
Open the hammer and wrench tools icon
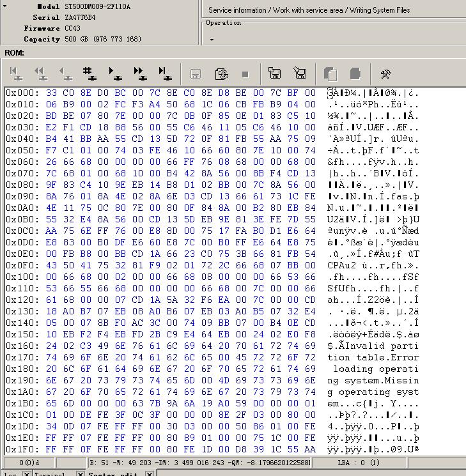[385, 74]
